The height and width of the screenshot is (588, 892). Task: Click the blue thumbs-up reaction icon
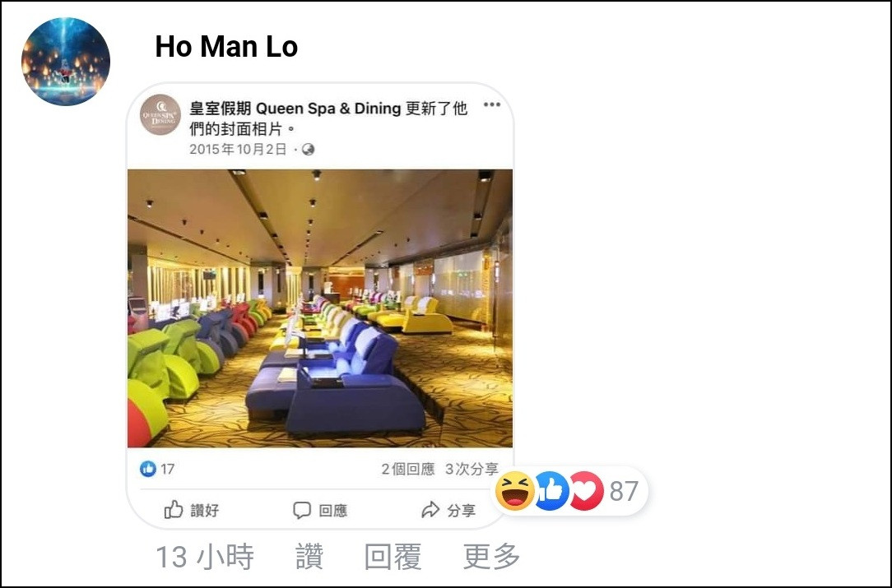(x=551, y=491)
